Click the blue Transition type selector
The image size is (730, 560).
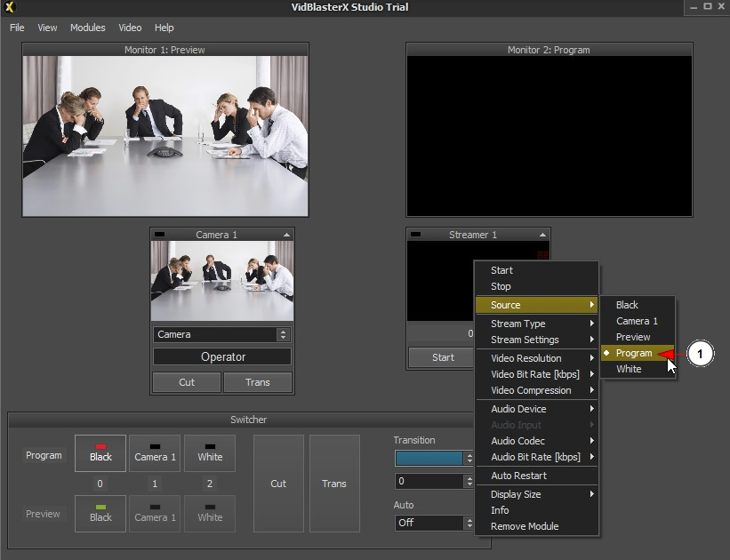pos(429,458)
